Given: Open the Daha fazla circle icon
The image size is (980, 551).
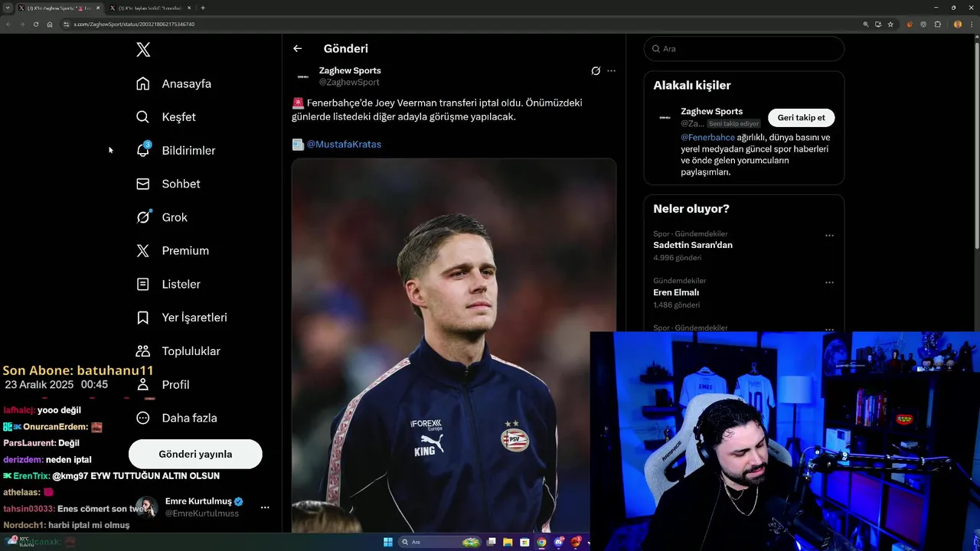Looking at the screenshot, I should pos(142,418).
